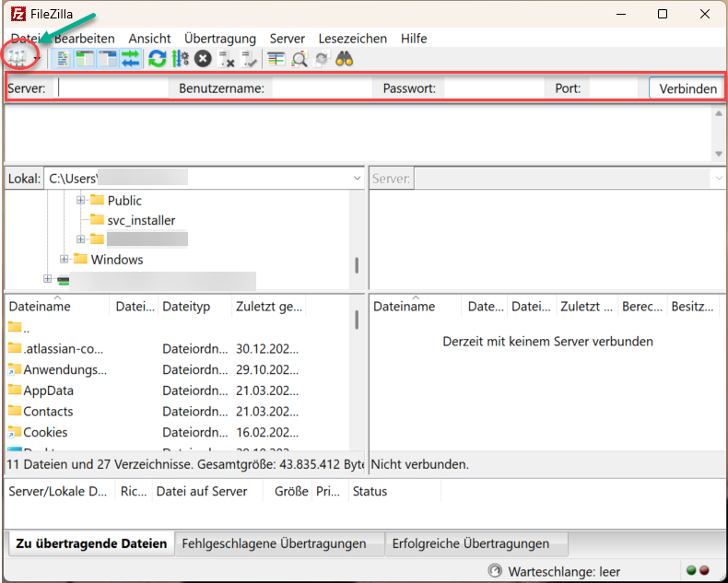Toggle processing of the transfer queue
This screenshot has width=728, height=583.
(180, 59)
